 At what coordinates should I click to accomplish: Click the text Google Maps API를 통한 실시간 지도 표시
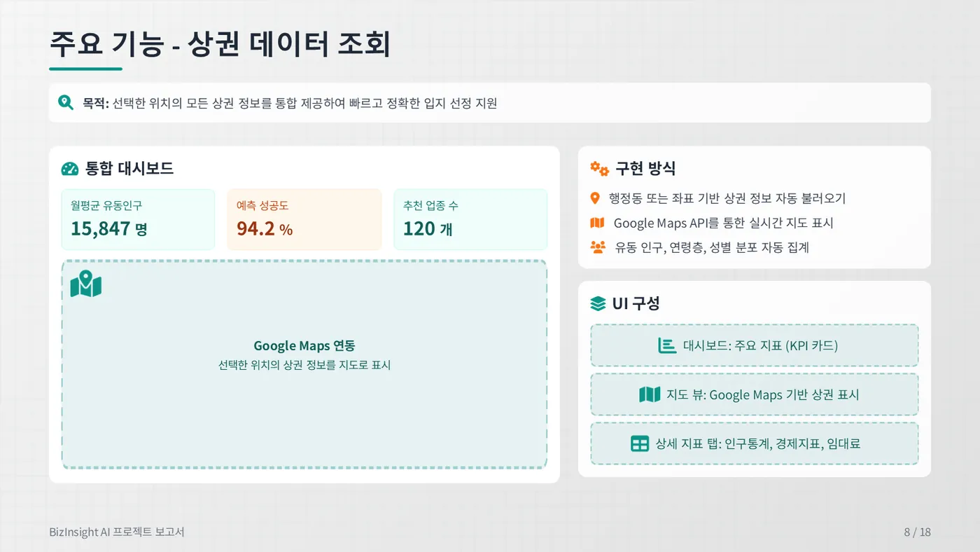point(724,223)
